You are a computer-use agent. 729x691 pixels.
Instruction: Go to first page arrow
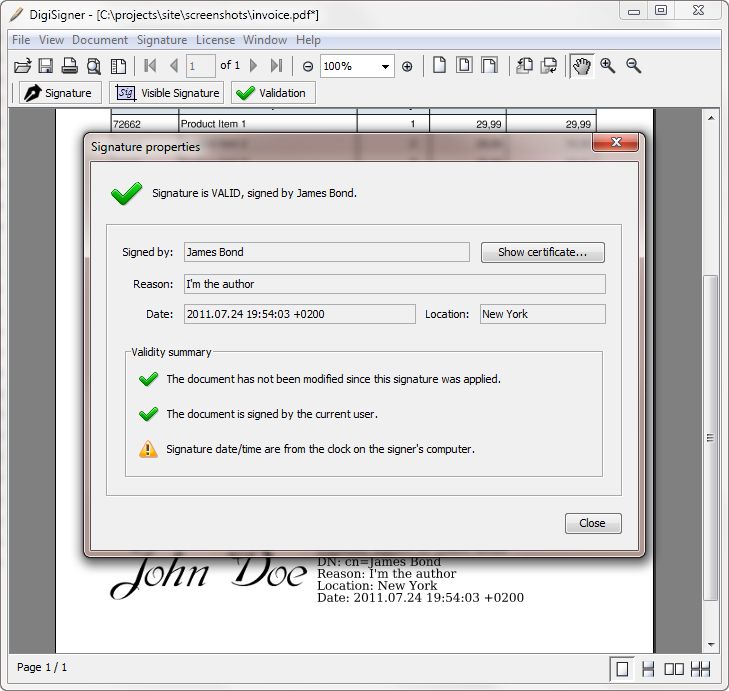click(x=150, y=66)
